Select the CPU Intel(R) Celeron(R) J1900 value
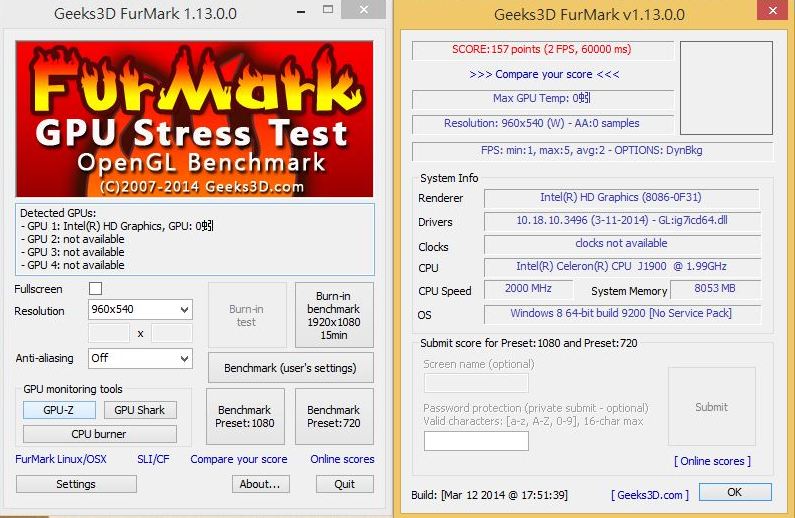 [622, 267]
